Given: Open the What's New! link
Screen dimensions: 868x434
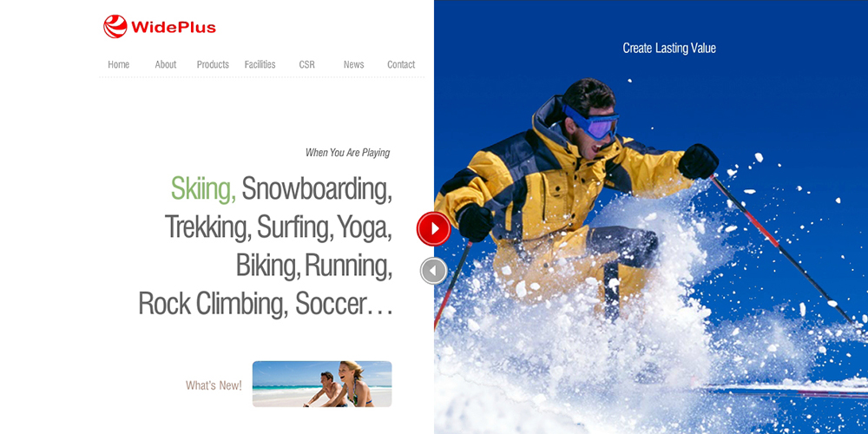Looking at the screenshot, I should coord(214,385).
